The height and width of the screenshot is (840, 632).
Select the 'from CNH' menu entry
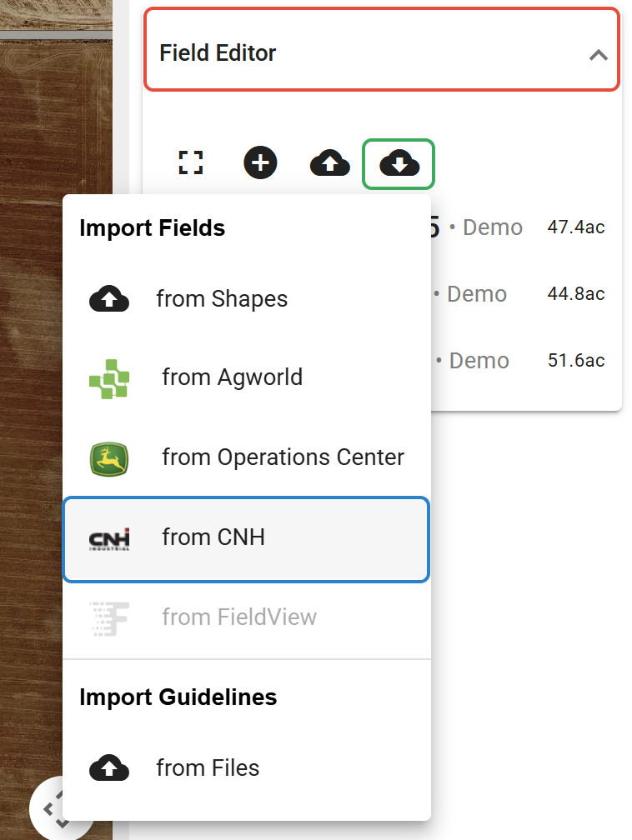click(x=213, y=537)
